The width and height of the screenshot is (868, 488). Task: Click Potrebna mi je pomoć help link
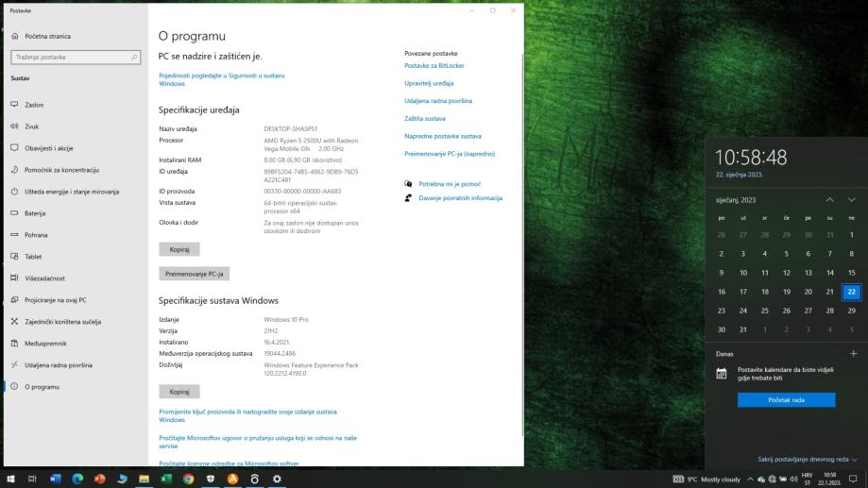450,184
